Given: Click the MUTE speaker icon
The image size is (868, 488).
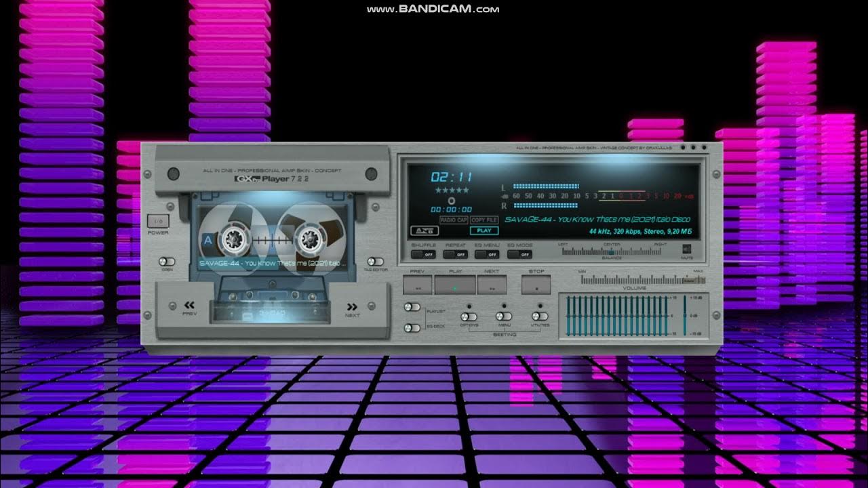Looking at the screenshot, I should pyautogui.click(x=686, y=249).
